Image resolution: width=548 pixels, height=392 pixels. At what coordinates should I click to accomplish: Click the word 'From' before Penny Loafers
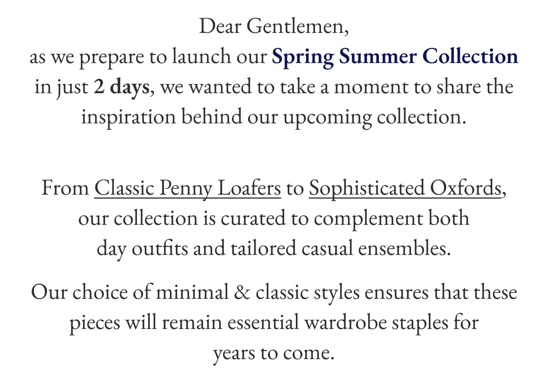click(x=65, y=189)
